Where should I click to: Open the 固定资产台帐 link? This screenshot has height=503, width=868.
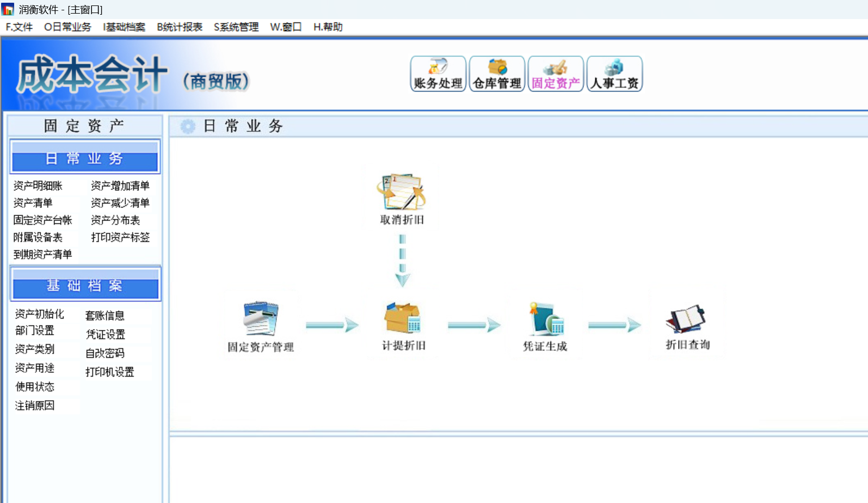pos(43,220)
